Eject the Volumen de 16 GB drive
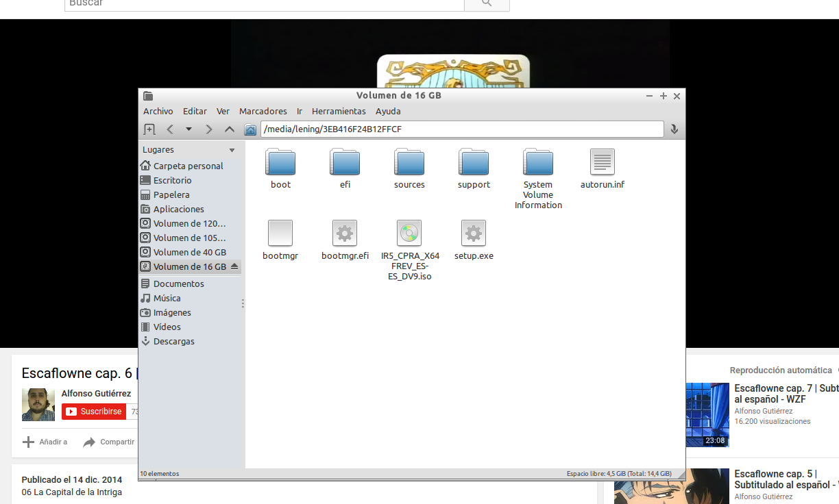 tap(234, 266)
